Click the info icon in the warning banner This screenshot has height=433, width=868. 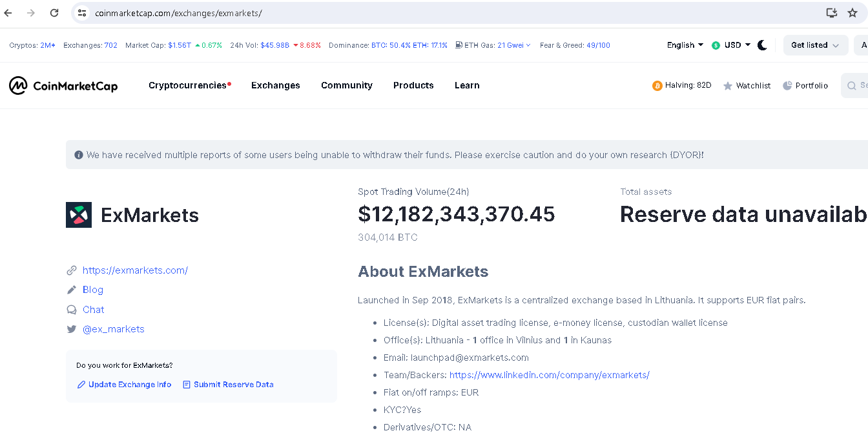click(x=79, y=155)
